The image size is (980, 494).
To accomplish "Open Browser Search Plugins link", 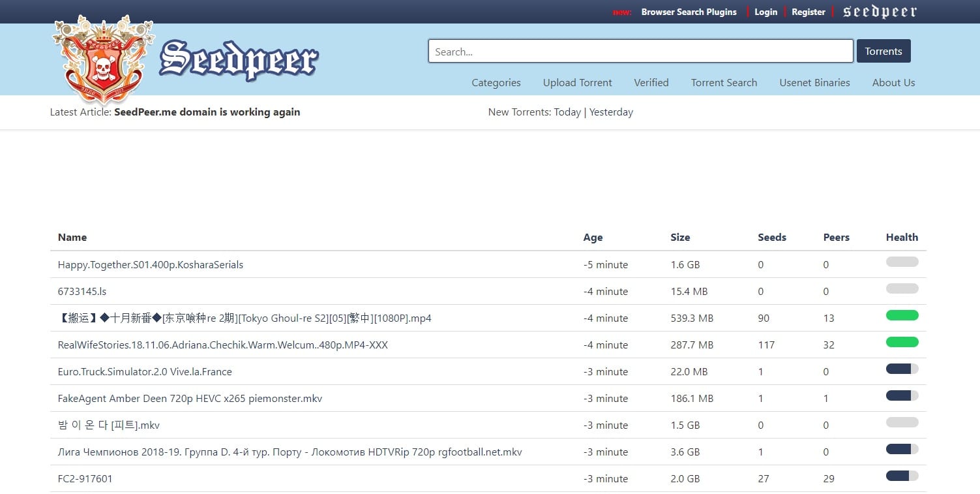I will point(689,12).
